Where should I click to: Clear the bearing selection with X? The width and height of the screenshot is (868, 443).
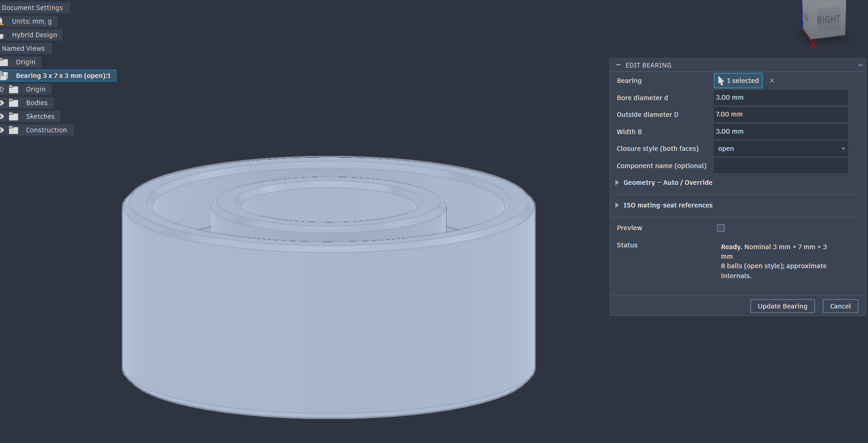pos(772,81)
